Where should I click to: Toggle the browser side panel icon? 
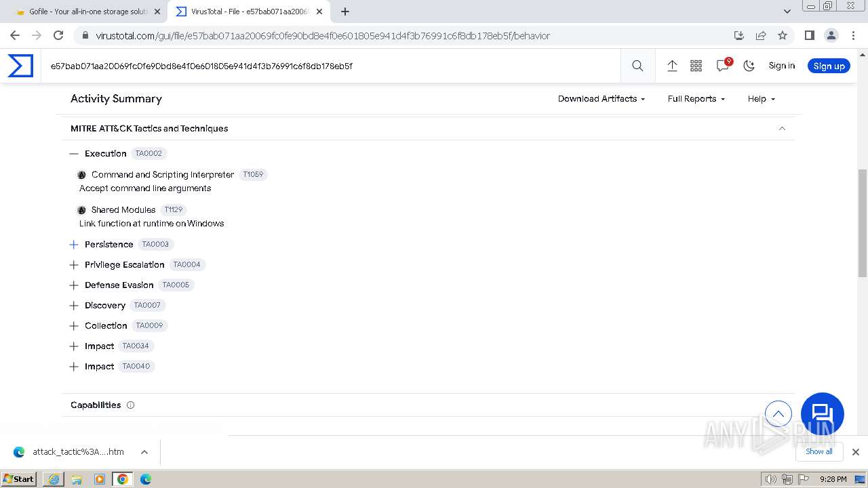click(809, 35)
